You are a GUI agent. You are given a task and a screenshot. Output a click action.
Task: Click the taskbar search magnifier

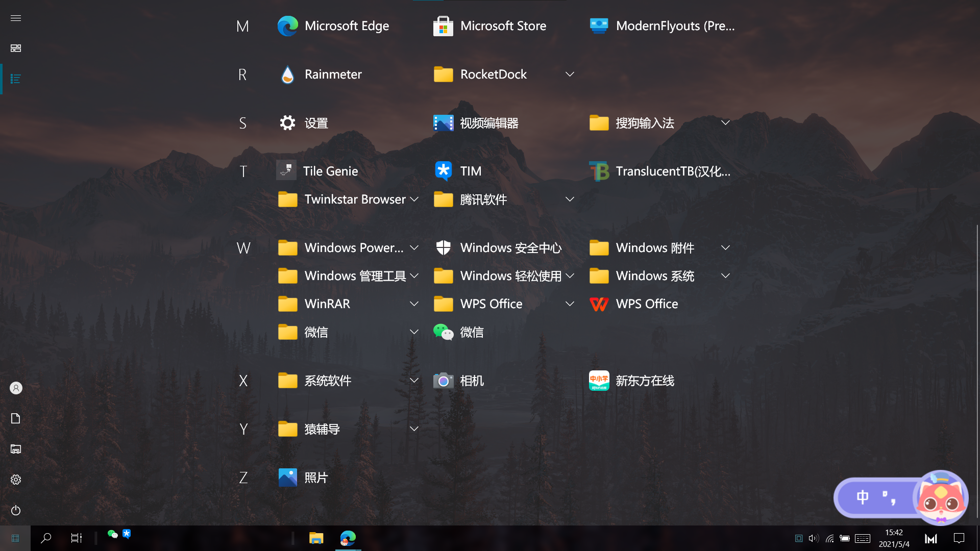46,538
